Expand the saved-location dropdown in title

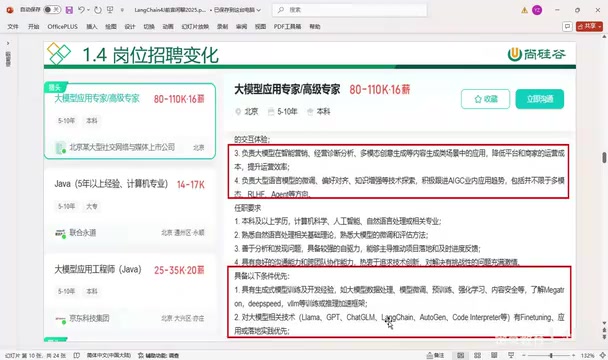coord(259,10)
